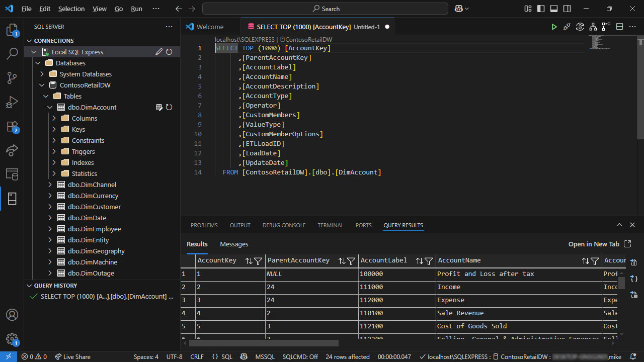Change the UTF-8 encoding setting

click(x=174, y=356)
